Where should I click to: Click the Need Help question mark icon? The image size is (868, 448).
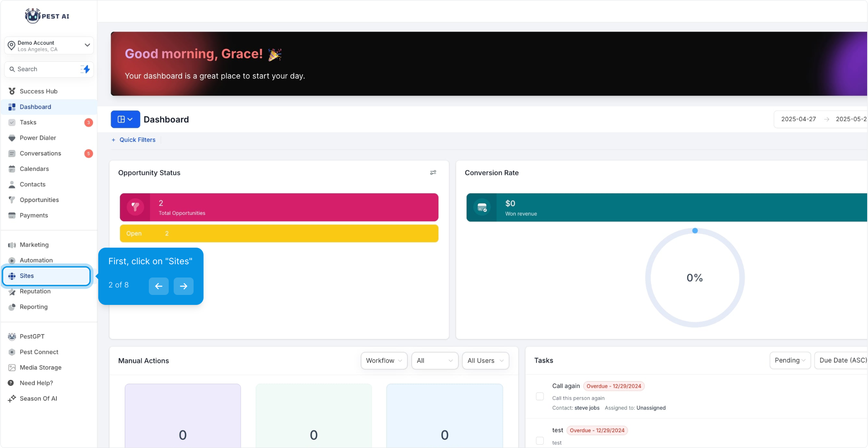pos(11,383)
